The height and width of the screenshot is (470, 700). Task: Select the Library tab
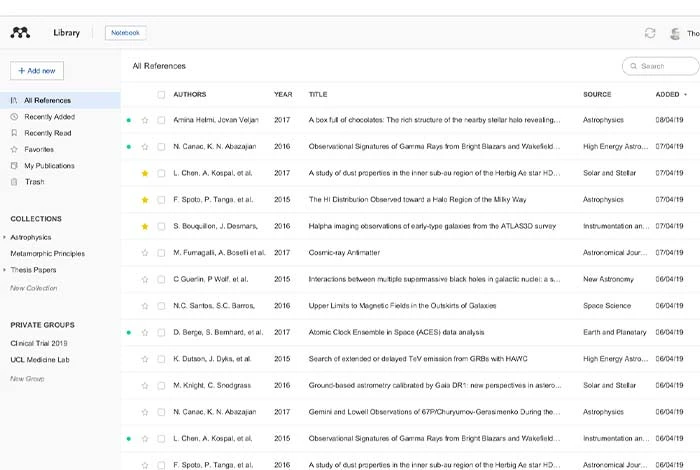click(67, 33)
